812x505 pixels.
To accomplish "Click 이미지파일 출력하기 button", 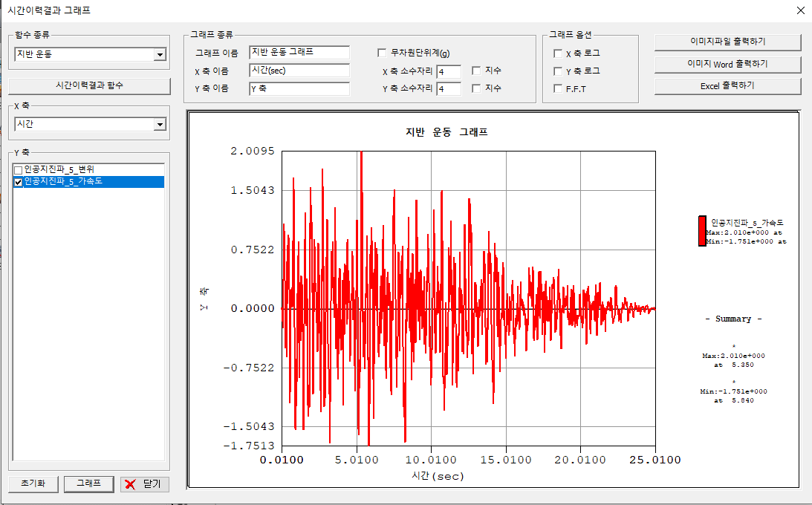I will pos(727,42).
